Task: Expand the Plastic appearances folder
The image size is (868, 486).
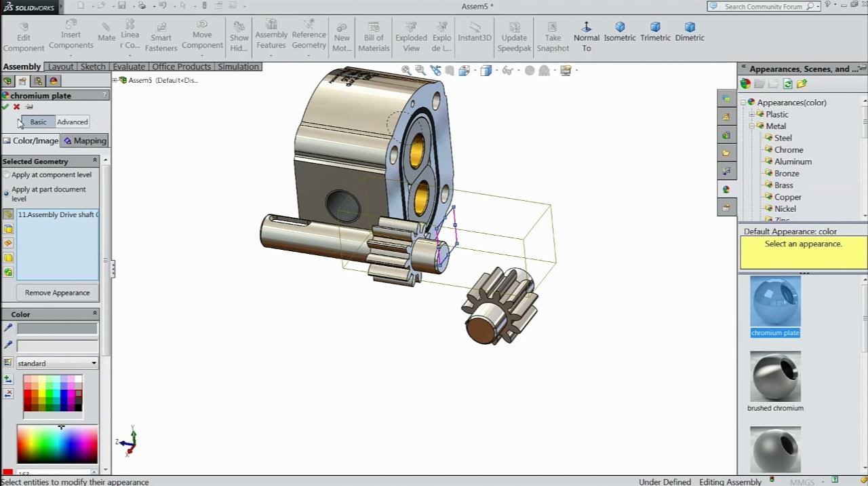Action: (751, 115)
